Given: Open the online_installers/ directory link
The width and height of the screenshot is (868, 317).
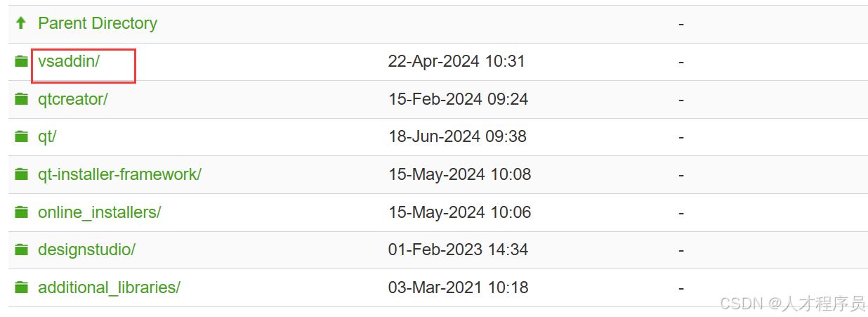Looking at the screenshot, I should pos(99,212).
